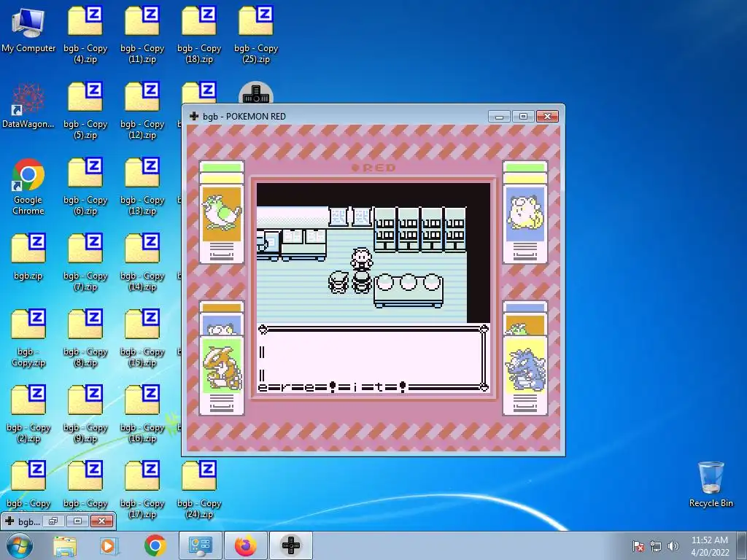The image size is (747, 560).
Task: Select bgb - Copy (18).zip file
Action: tap(199, 34)
